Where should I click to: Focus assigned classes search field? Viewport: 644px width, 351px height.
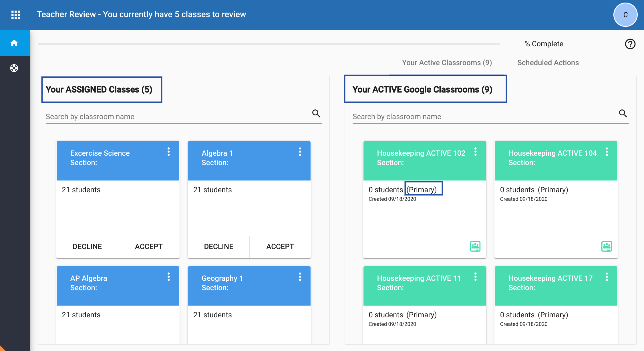click(177, 117)
